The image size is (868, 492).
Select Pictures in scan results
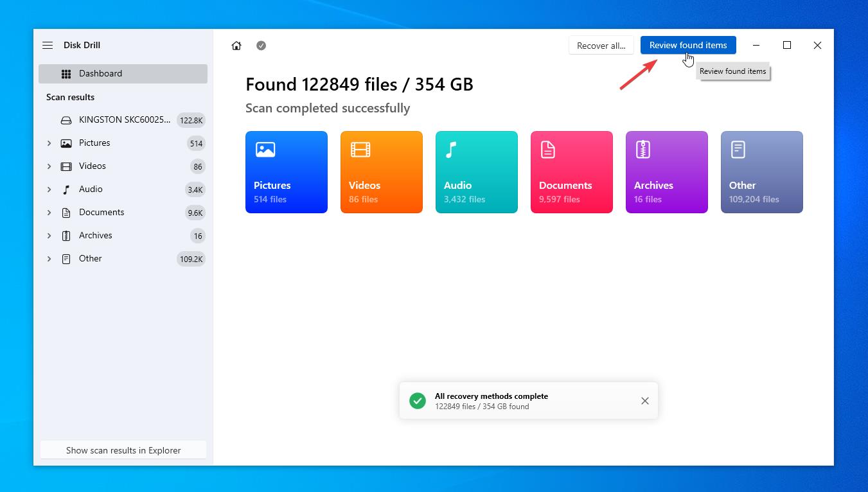[123, 143]
